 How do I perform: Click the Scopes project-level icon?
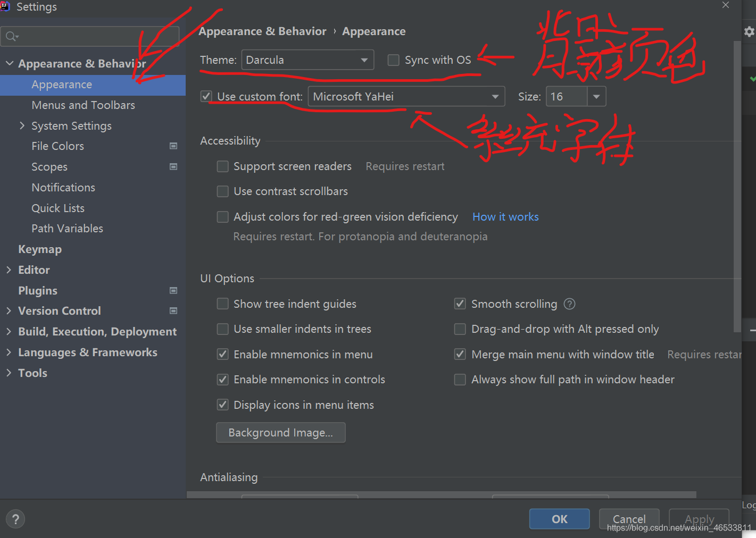[x=173, y=167]
